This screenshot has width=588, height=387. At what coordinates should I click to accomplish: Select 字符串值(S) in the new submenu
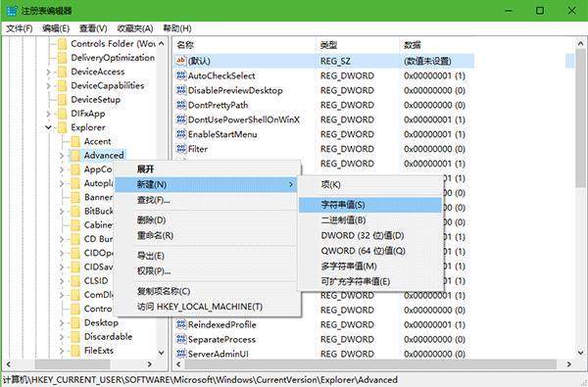coord(370,205)
